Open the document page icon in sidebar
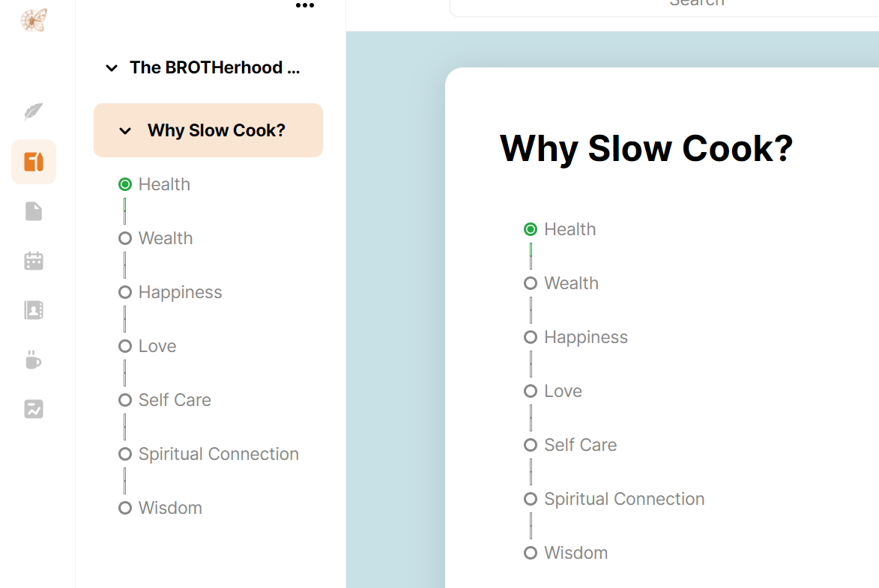 click(x=34, y=211)
